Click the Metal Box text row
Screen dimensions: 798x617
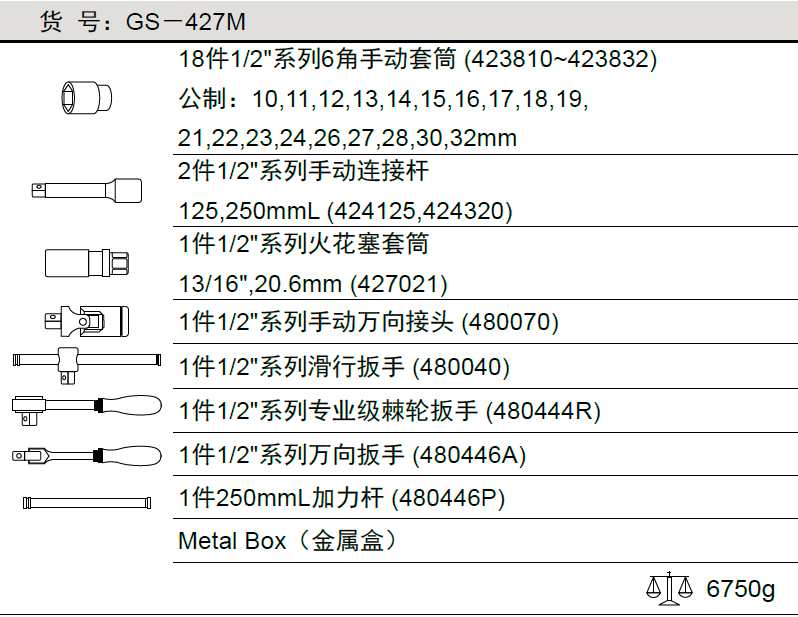point(288,541)
